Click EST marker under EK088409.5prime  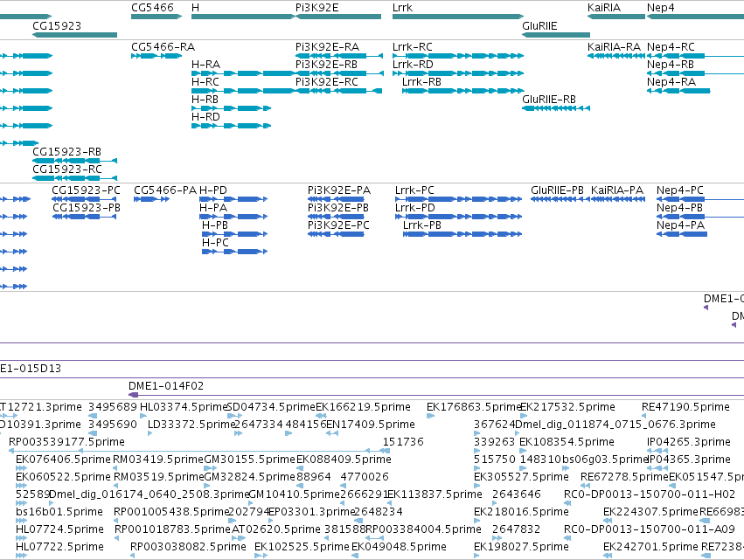point(300,468)
